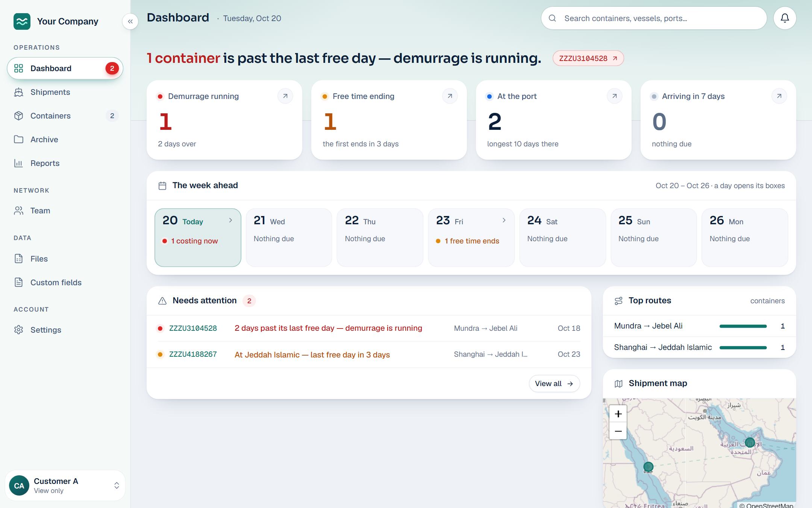Click "1 free time ends" text
Viewport: 812px width, 508px height.
click(x=472, y=241)
